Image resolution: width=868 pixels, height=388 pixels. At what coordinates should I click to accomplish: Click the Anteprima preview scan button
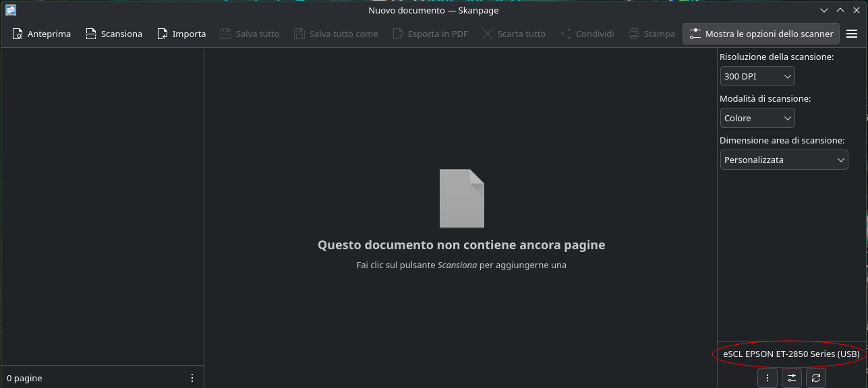(42, 34)
